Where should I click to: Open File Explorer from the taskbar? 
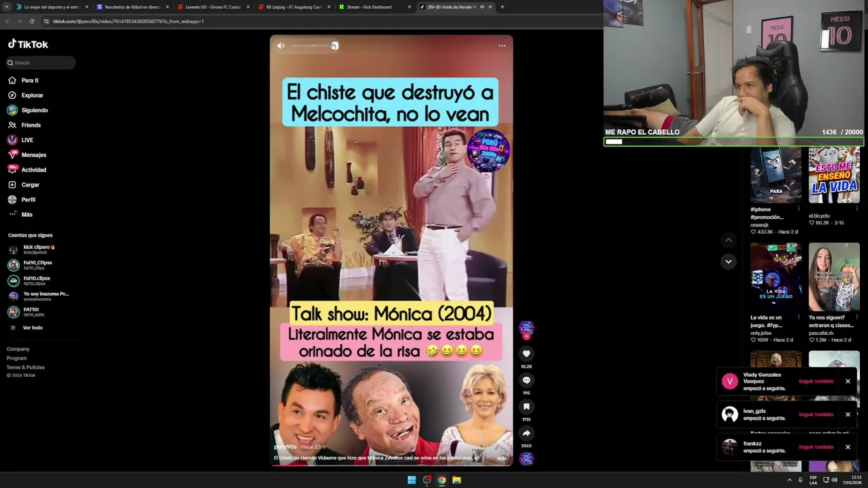click(456, 480)
